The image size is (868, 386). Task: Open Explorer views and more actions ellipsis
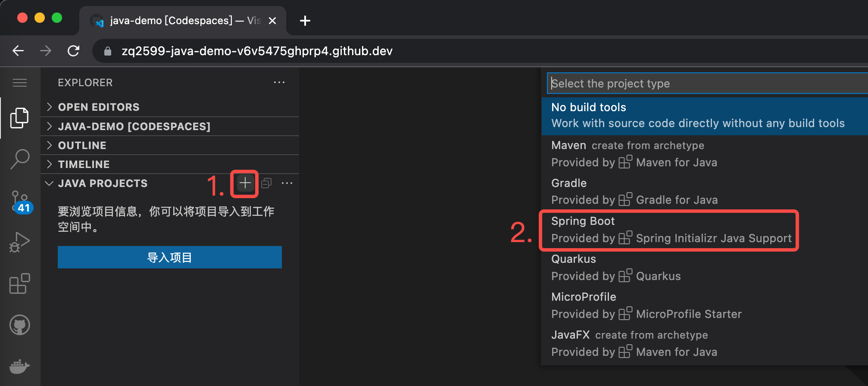279,82
